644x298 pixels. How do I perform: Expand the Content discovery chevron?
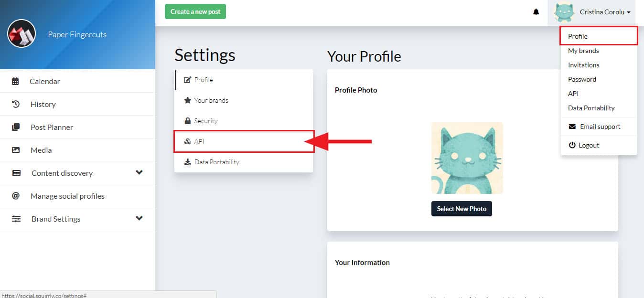pyautogui.click(x=139, y=172)
